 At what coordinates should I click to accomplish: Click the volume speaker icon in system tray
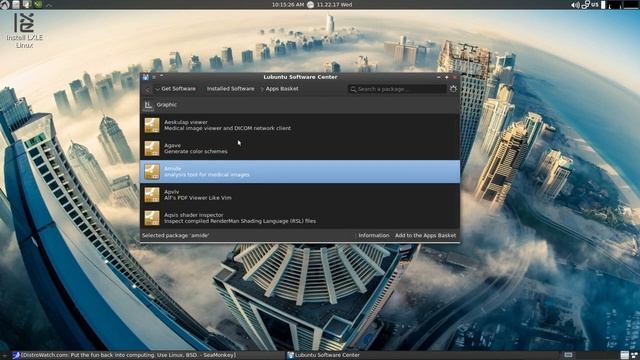pos(575,5)
